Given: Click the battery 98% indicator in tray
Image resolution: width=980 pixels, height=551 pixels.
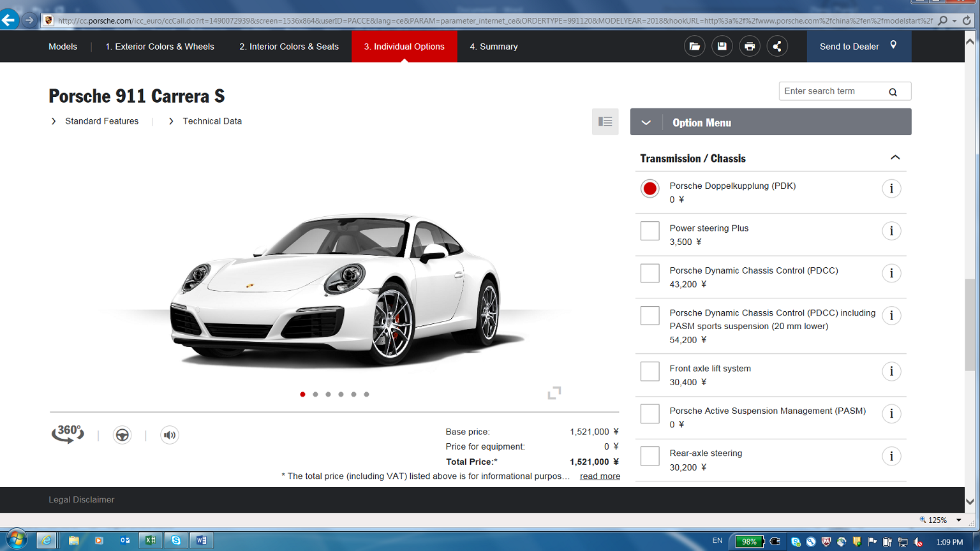Looking at the screenshot, I should click(750, 541).
